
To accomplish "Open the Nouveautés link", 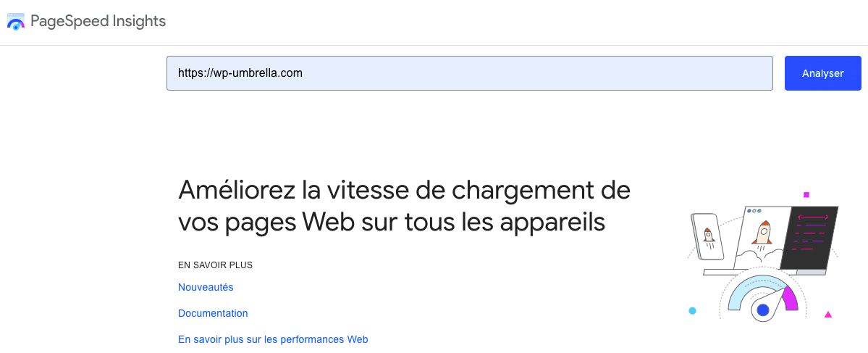I will click(206, 287).
